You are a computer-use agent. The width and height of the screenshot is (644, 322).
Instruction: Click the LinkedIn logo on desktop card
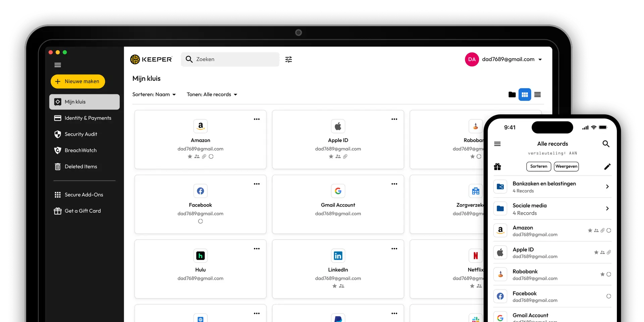338,256
